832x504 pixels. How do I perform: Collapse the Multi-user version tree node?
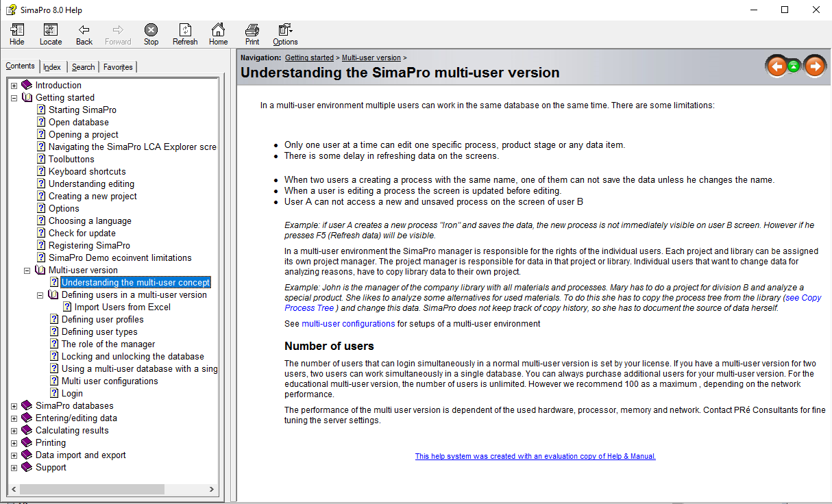[27, 270]
